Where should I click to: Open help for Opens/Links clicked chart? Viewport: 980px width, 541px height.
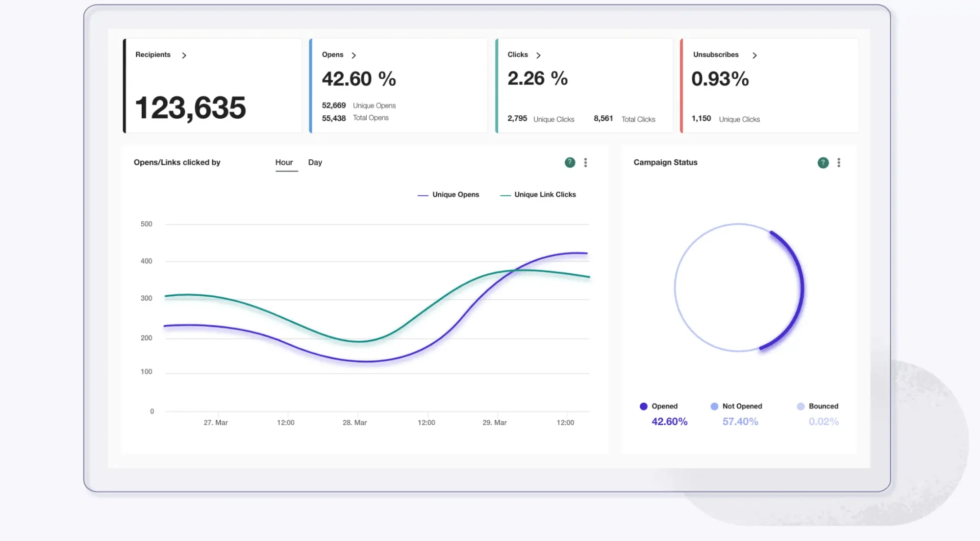click(570, 162)
